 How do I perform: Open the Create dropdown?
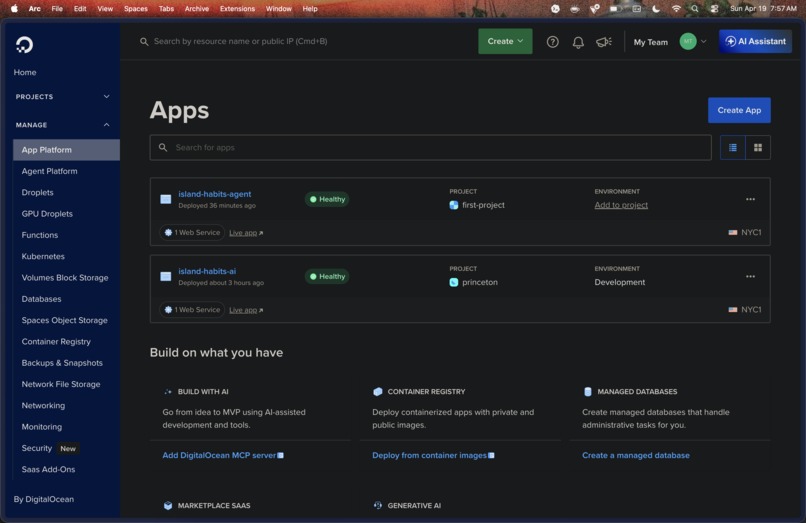click(505, 41)
